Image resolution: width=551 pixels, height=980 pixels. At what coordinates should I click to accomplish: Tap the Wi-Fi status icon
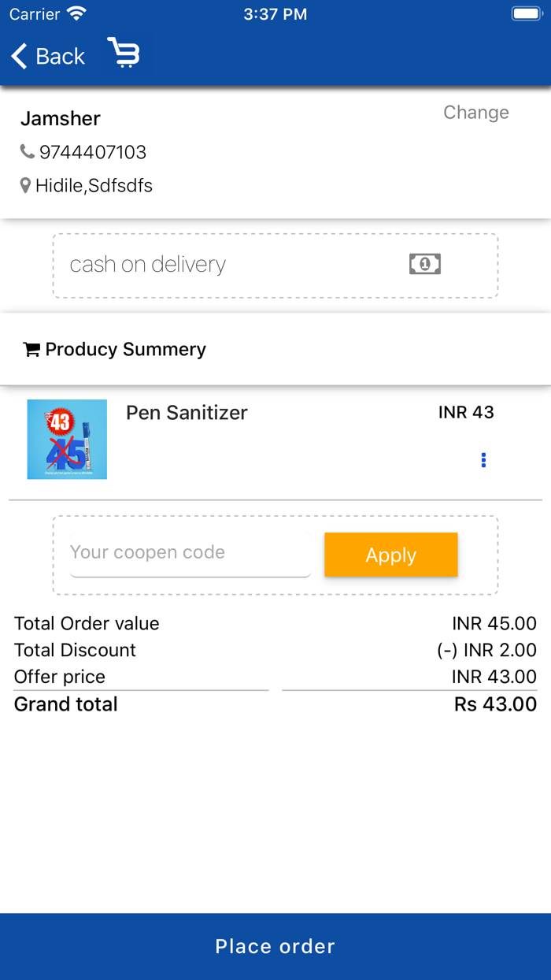[76, 13]
